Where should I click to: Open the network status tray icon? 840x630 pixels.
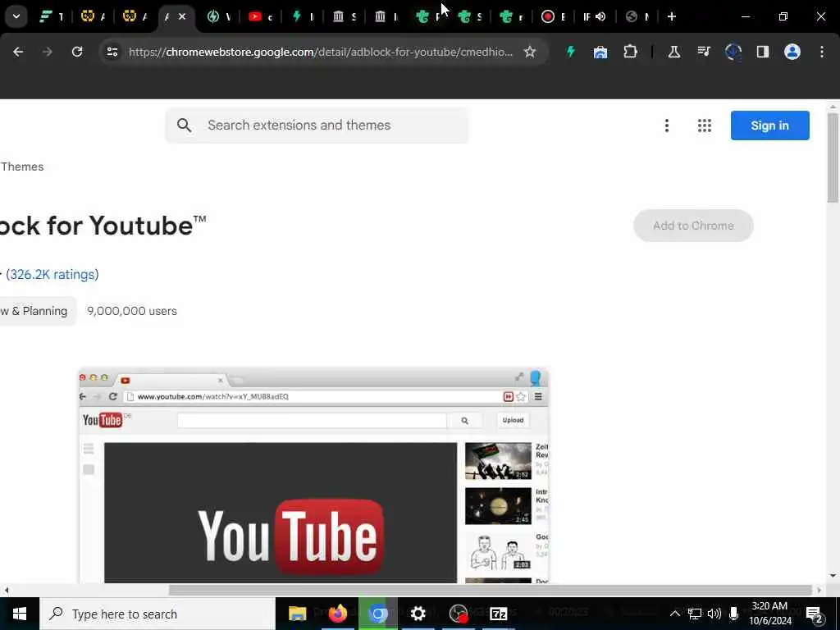coord(695,614)
